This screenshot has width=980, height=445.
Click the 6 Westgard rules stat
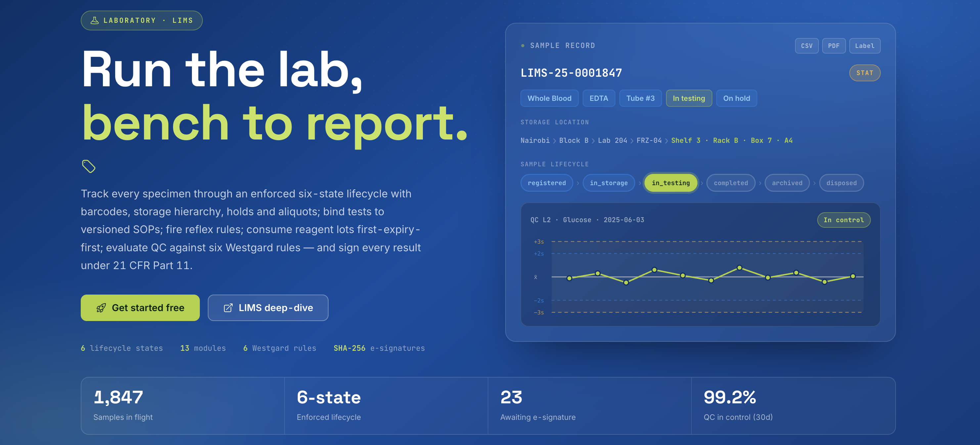(x=280, y=348)
